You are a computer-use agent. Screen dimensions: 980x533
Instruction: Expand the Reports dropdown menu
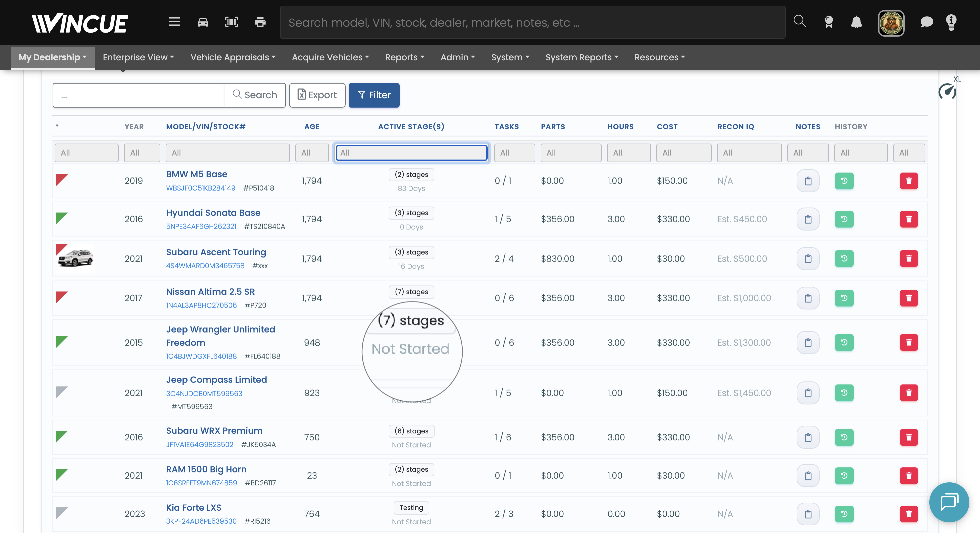pos(404,57)
